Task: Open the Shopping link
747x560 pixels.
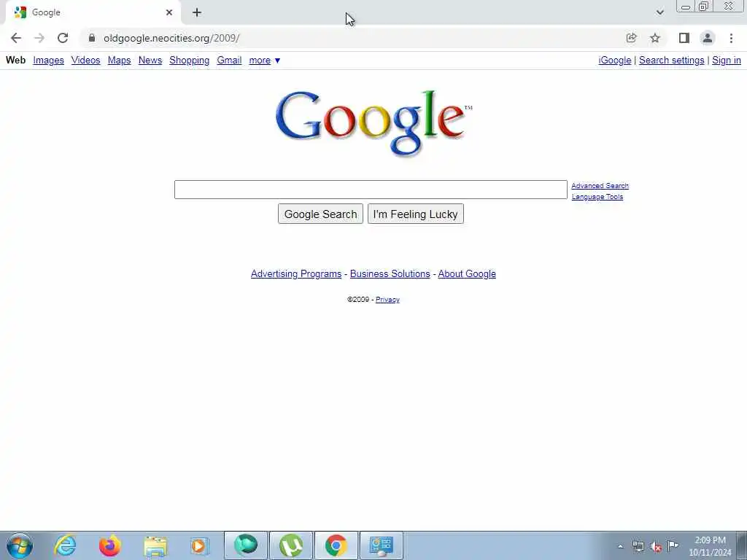Action: pos(189,61)
